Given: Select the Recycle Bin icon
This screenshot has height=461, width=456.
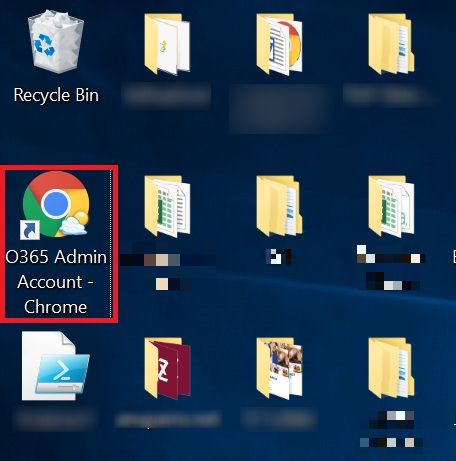Looking at the screenshot, I should [x=56, y=42].
